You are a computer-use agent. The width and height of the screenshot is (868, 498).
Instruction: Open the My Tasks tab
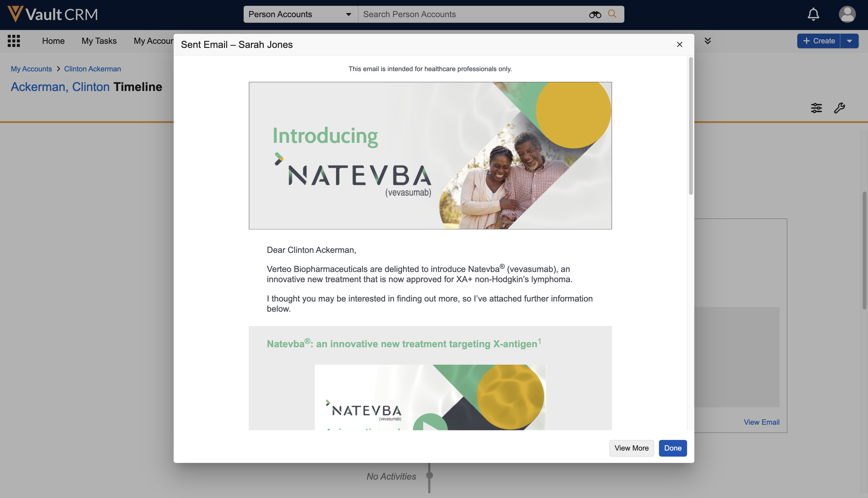tap(99, 41)
